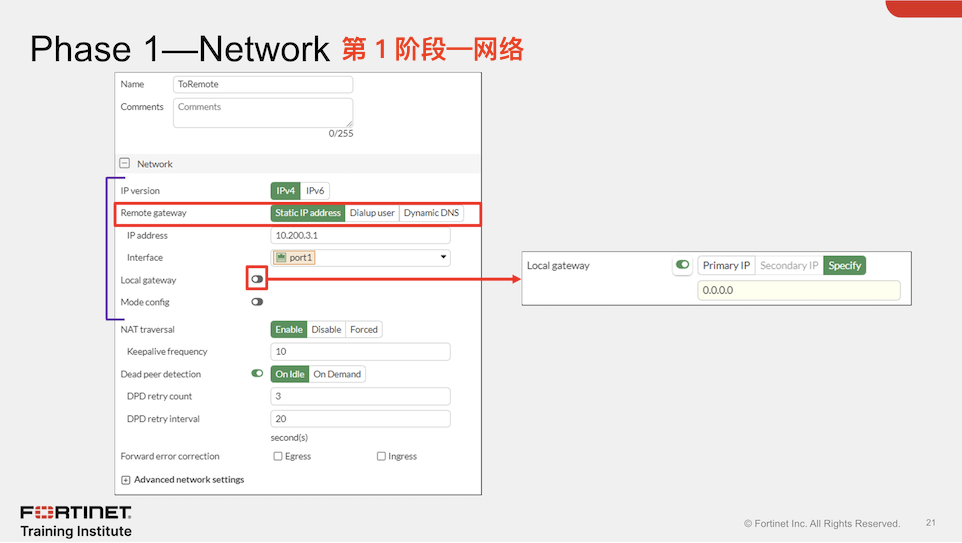Set dead peer detection to On Demand
This screenshot has height=543, width=962.
337,374
